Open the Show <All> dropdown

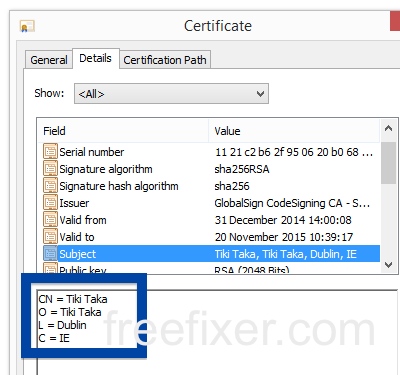click(171, 94)
